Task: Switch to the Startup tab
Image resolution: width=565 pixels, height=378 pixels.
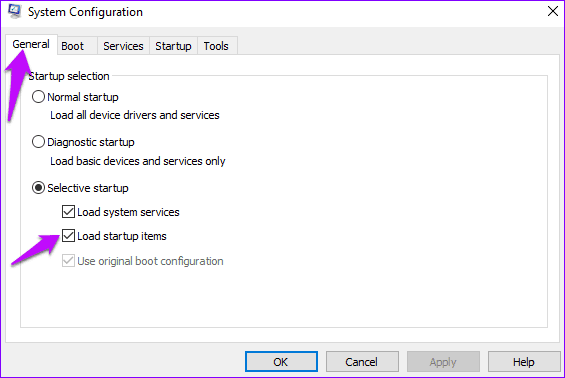Action: pos(173,46)
